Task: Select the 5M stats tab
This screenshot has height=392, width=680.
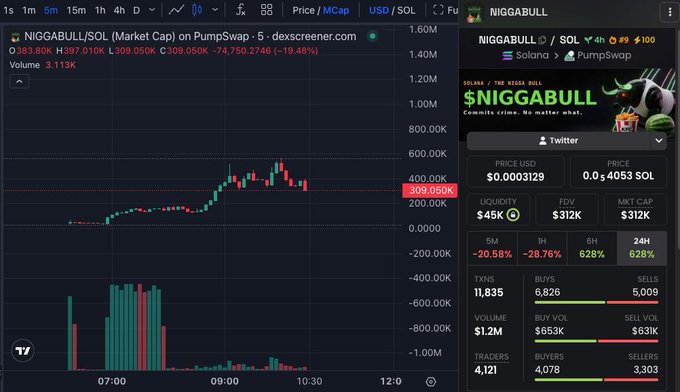Action: tap(492, 248)
